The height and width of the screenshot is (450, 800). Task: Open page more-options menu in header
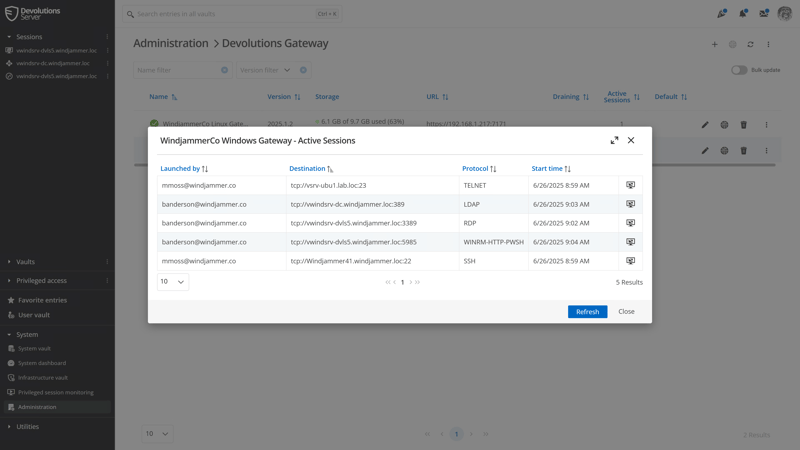click(768, 44)
